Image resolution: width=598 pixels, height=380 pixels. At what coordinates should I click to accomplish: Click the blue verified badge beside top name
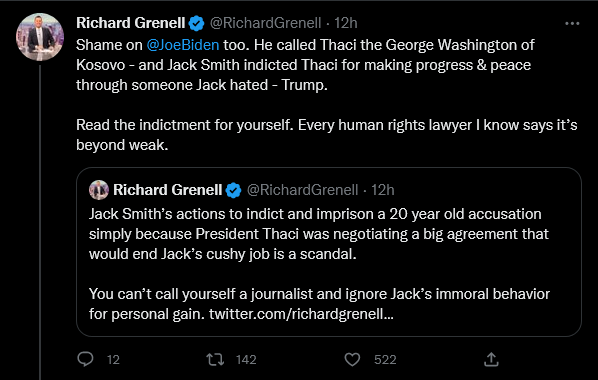tap(197, 24)
